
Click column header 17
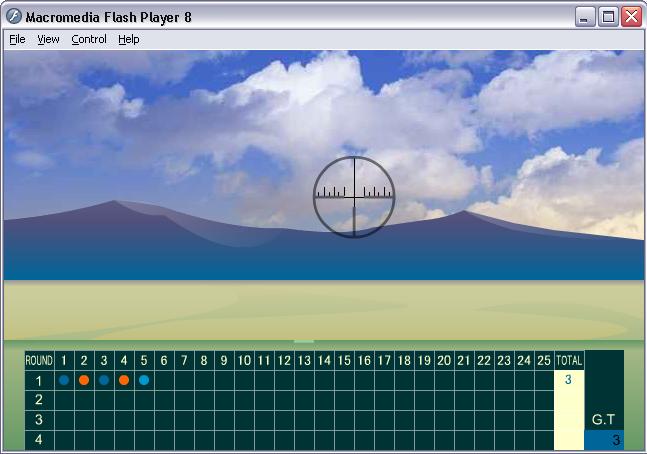[384, 361]
